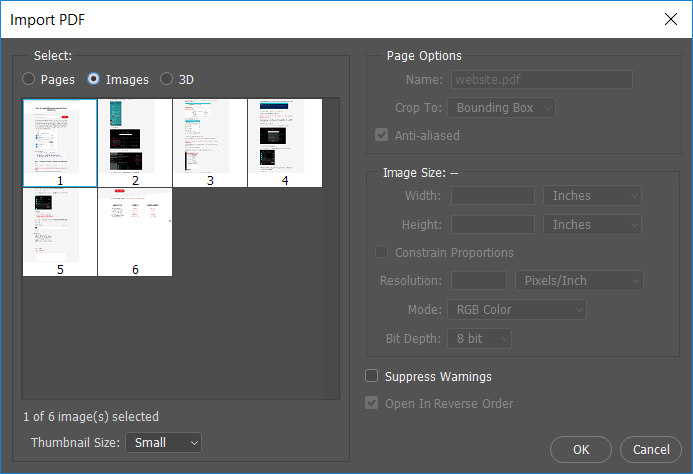
Task: Close the Import PDF dialog
Action: pyautogui.click(x=669, y=18)
